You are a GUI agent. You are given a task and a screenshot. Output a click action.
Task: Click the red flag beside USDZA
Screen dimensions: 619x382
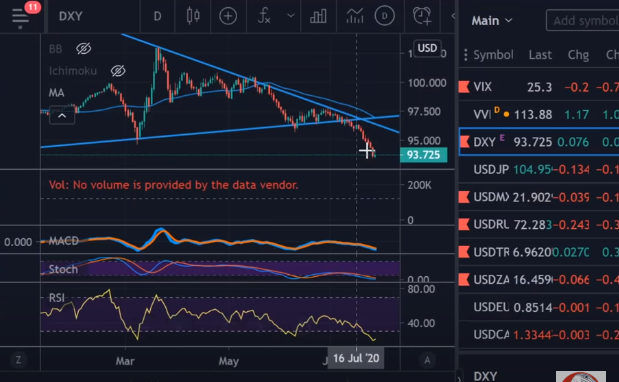pos(464,279)
